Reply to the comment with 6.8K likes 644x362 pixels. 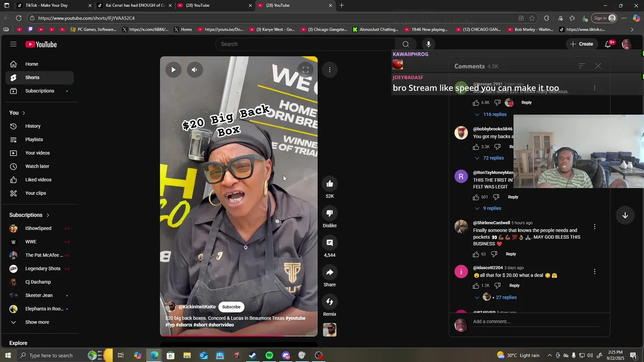pos(526,103)
